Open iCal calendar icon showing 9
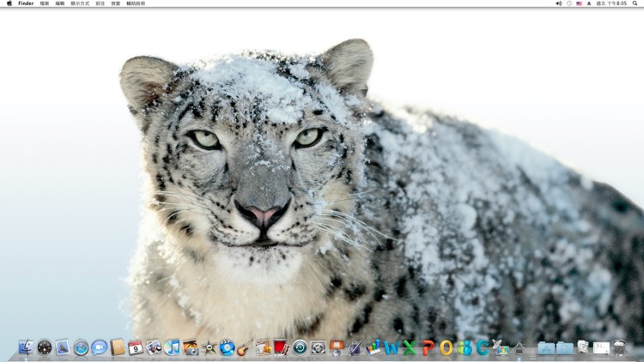This screenshot has height=362, width=644. tap(135, 347)
